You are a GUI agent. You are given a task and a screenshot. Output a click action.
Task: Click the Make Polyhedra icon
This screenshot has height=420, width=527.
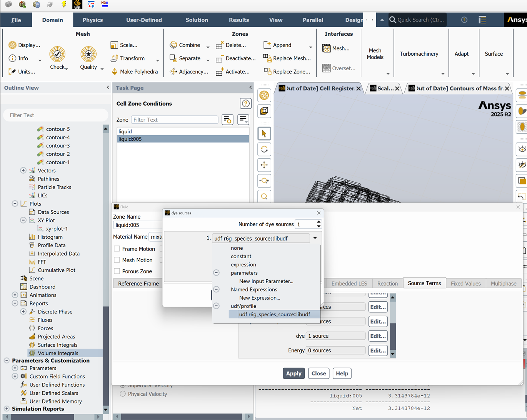point(115,71)
